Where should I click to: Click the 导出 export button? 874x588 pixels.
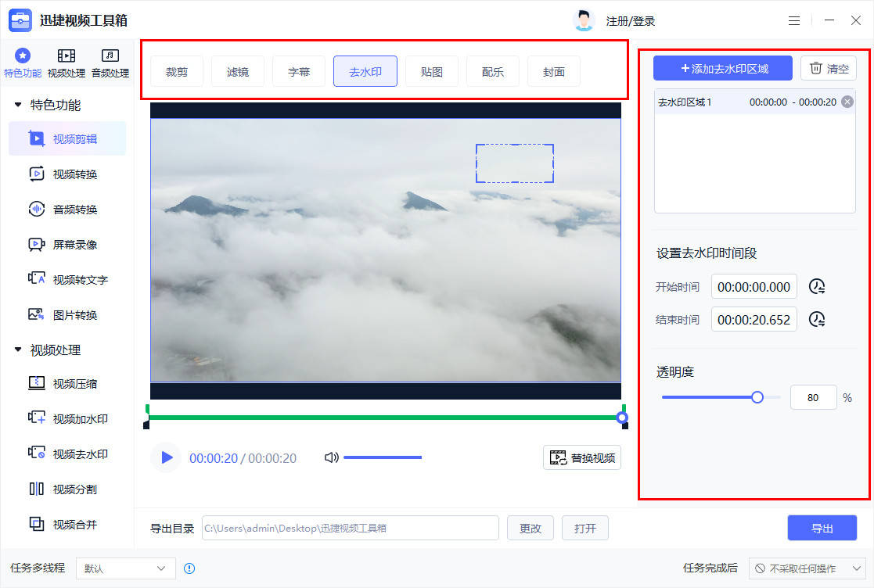822,528
